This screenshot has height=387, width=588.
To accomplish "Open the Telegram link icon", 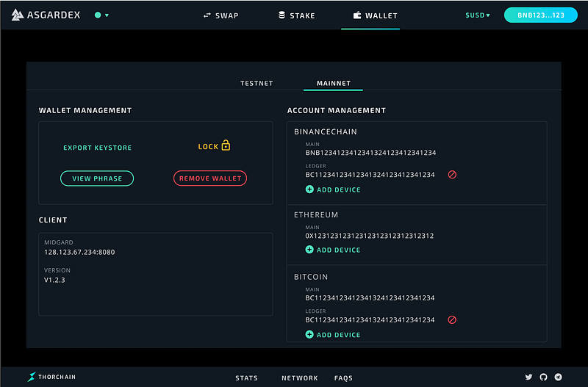I will (559, 377).
